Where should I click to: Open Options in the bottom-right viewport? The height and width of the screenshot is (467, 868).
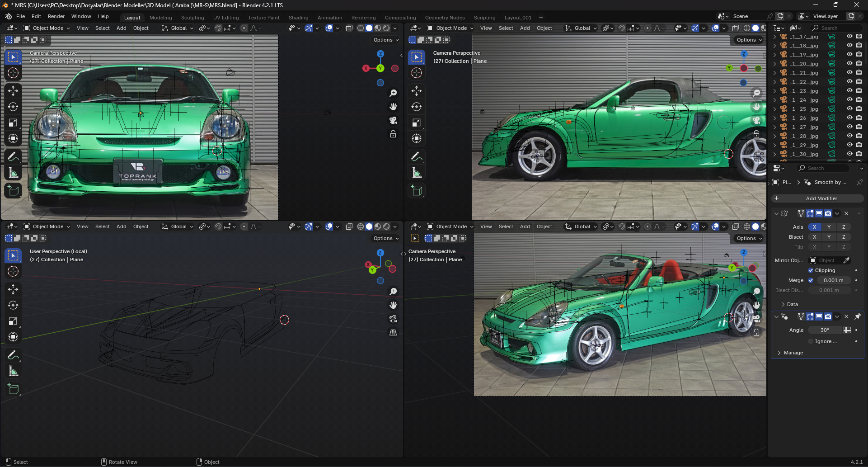point(749,238)
